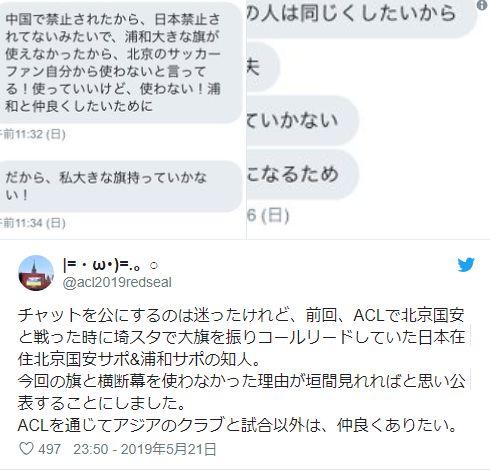Screen dimensions: 490x476
Task: Click the tweet line ACLを通じてアジアのクラブ
Action: 237,425
